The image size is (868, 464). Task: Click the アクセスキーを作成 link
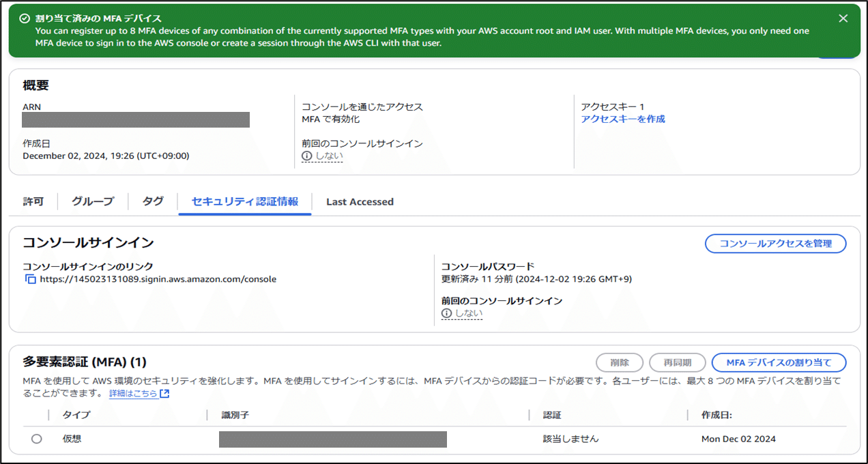pos(622,119)
